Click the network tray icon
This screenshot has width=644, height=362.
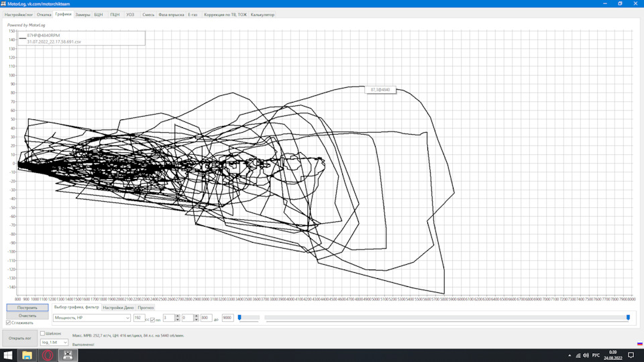pos(578,355)
